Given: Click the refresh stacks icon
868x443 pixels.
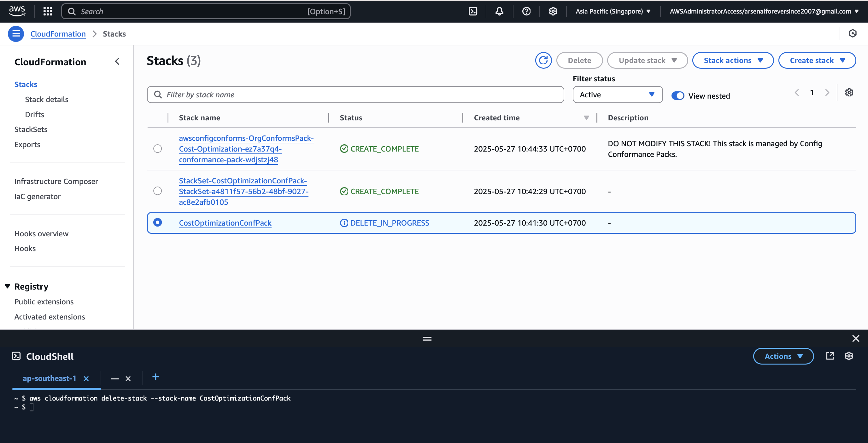Looking at the screenshot, I should (543, 60).
